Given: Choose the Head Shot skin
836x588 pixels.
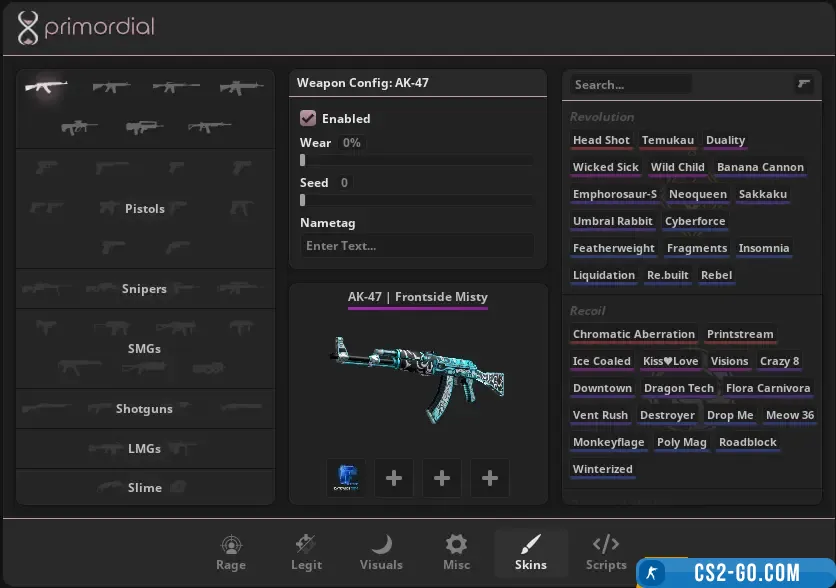Looking at the screenshot, I should 601,141.
